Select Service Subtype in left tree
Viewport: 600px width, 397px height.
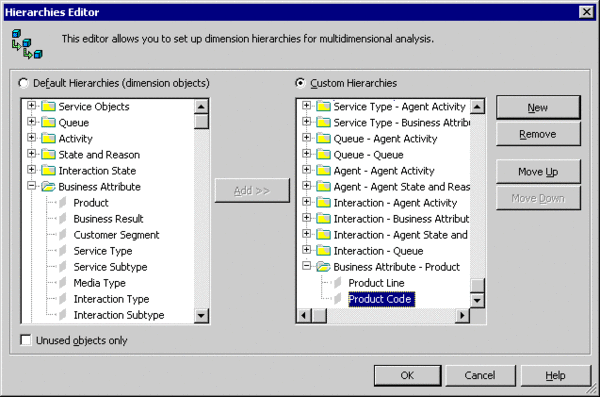click(x=110, y=267)
